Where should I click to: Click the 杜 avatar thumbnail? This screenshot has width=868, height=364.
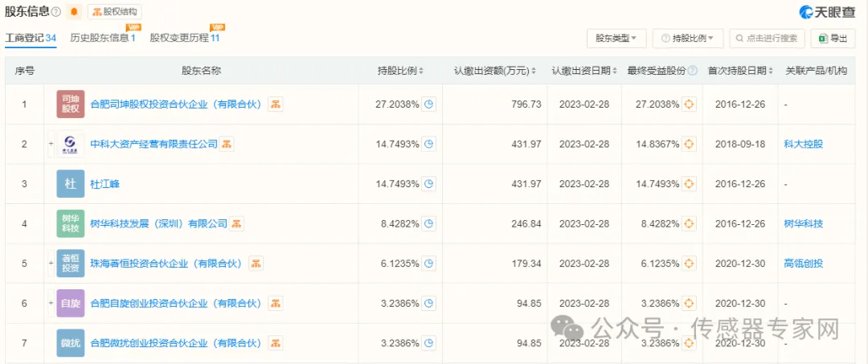(x=70, y=184)
